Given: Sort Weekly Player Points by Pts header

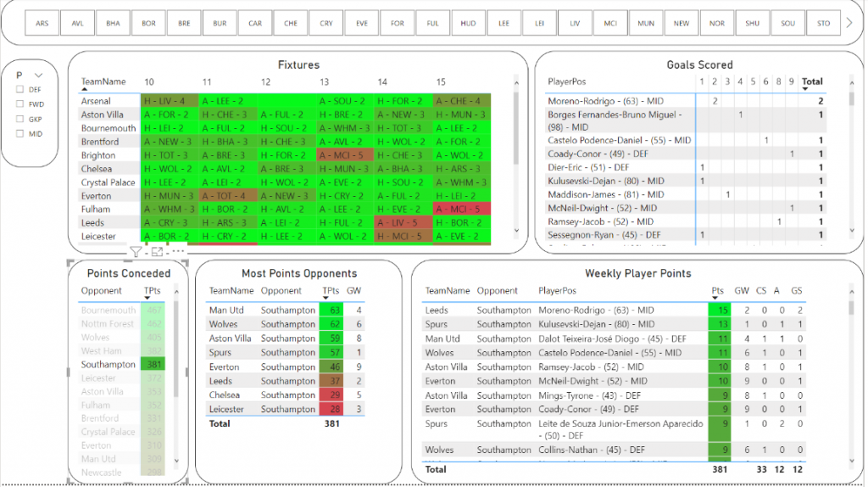Looking at the screenshot, I should (x=716, y=290).
